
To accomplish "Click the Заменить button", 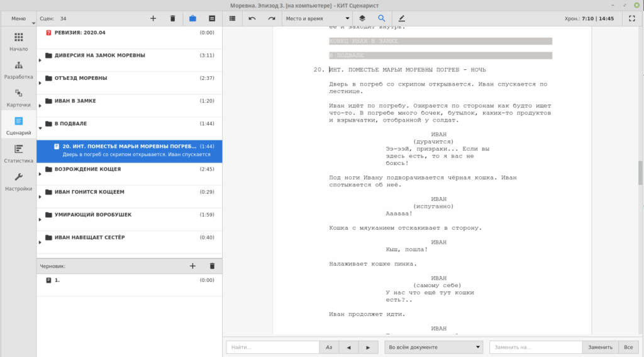I will coord(600,347).
